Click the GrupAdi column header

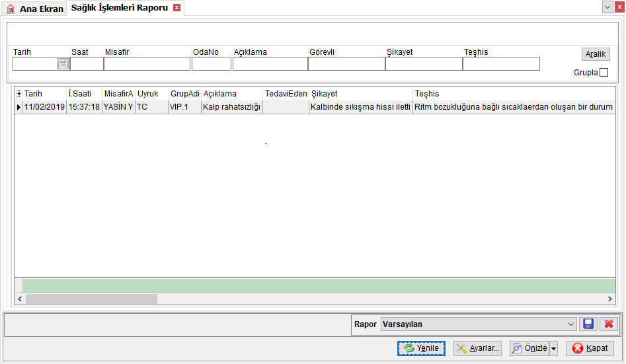(185, 93)
